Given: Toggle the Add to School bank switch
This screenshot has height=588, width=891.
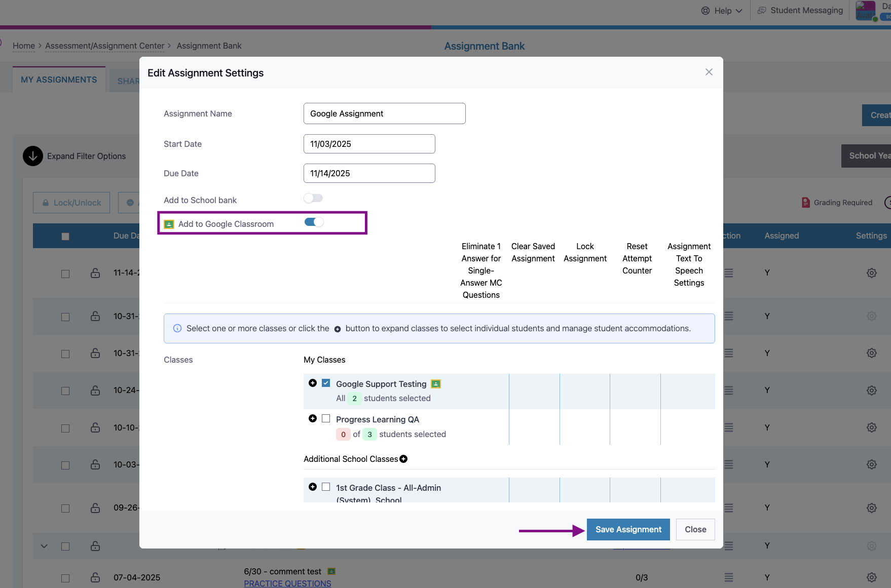Looking at the screenshot, I should [313, 199].
